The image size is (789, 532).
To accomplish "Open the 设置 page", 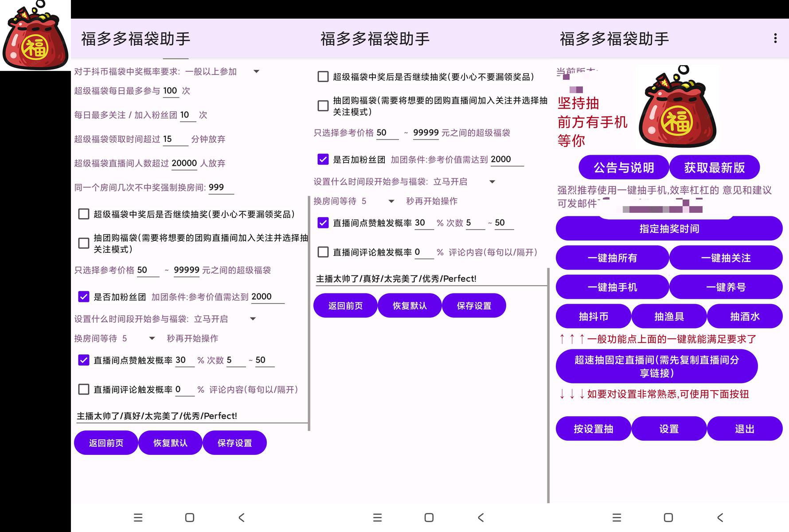I will coord(669,429).
